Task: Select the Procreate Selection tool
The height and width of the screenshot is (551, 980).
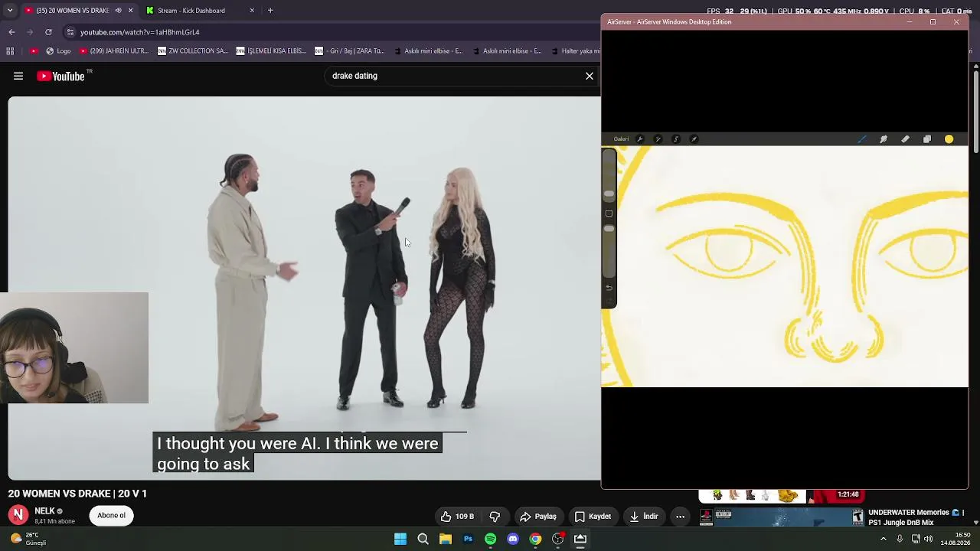Action: tap(676, 139)
